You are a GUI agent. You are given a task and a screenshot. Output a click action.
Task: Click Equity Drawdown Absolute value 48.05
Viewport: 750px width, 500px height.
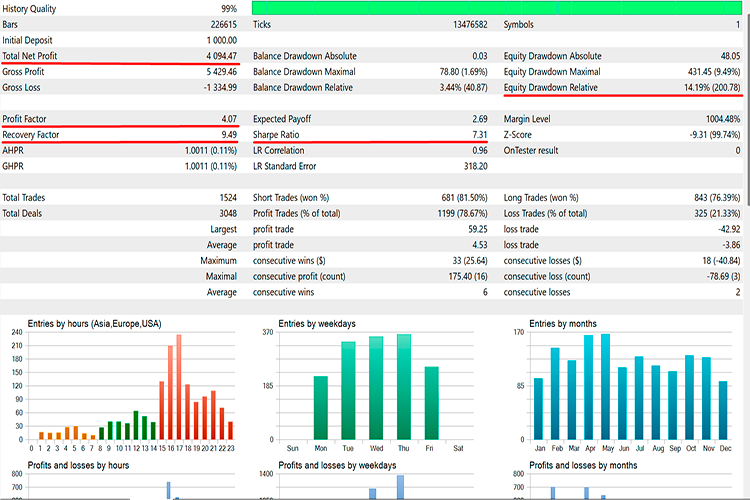(x=730, y=56)
